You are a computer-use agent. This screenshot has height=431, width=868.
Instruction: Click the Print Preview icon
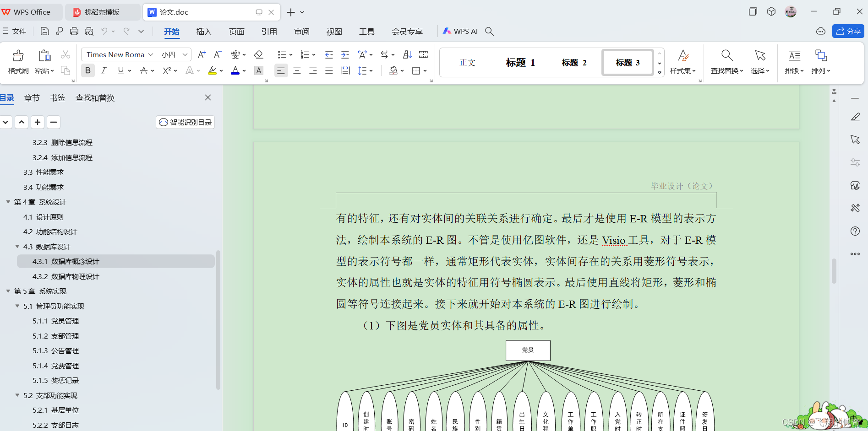point(89,31)
